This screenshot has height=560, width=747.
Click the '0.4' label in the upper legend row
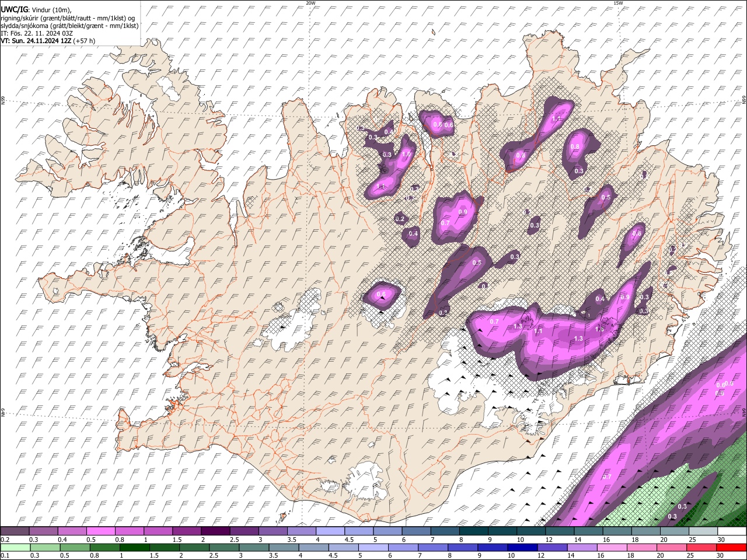(62, 540)
